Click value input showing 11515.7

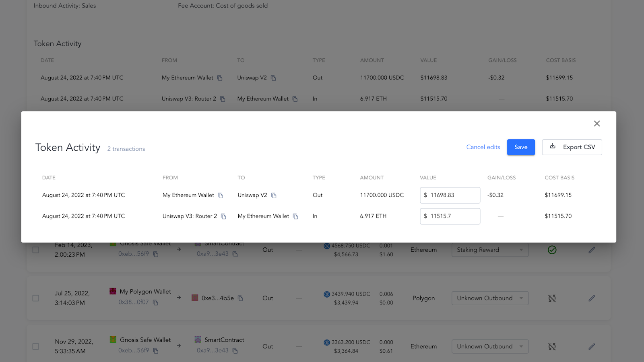click(x=450, y=216)
